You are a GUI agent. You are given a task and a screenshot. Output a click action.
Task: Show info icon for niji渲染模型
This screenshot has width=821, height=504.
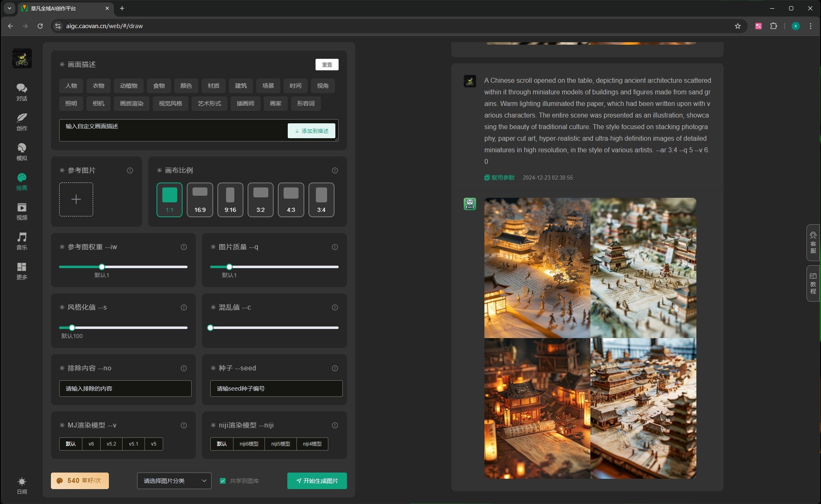coord(335,425)
